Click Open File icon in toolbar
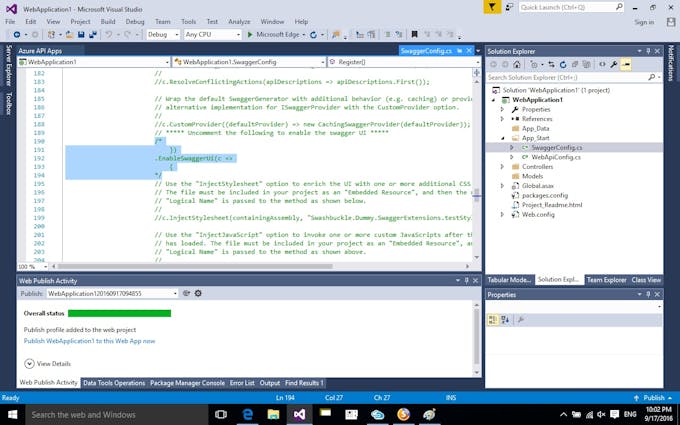The image size is (680, 425). [x=69, y=34]
